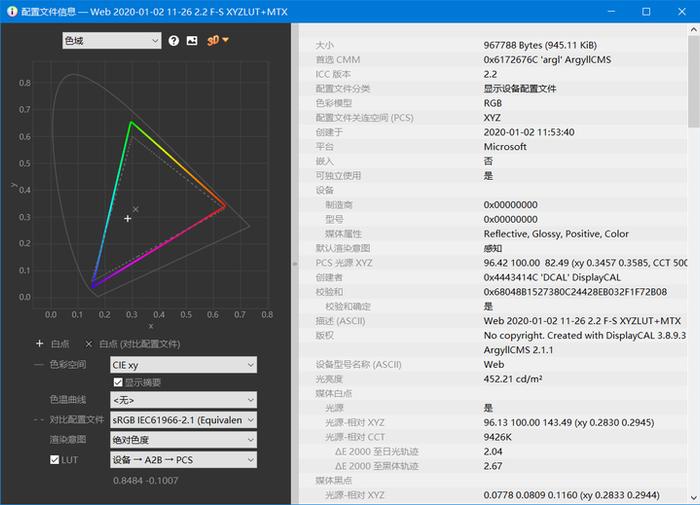The width and height of the screenshot is (700, 505).
Task: Open the 绝对色度 rendering intent dropdown
Action: coord(183,440)
